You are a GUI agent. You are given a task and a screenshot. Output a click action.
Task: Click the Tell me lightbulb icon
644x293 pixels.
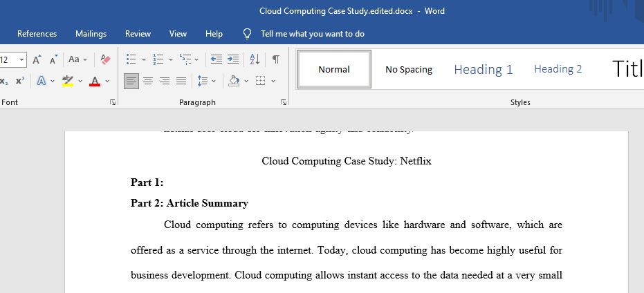click(x=247, y=34)
